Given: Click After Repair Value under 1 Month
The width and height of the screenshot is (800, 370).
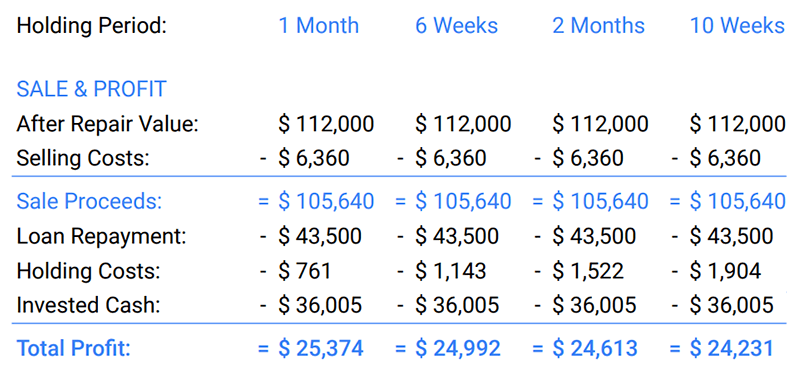Looking at the screenshot, I should tap(326, 124).
